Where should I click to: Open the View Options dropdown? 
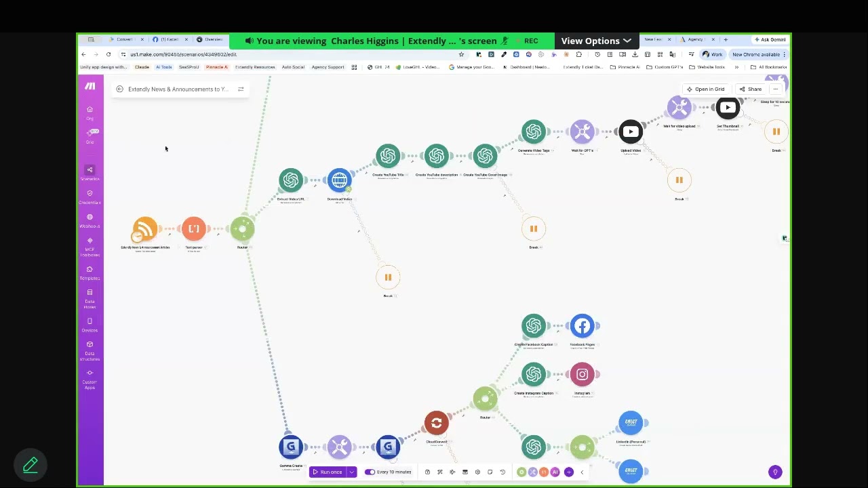[595, 41]
